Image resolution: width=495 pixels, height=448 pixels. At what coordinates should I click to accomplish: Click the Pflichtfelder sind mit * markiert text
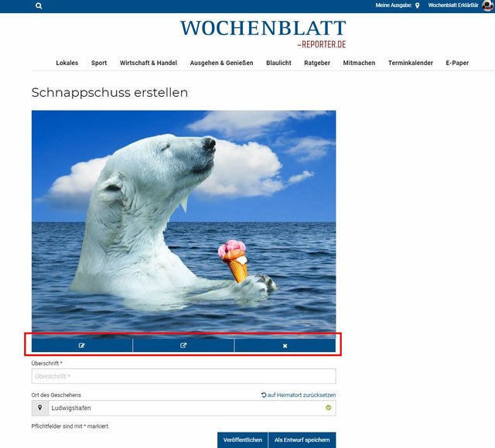[x=70, y=426]
